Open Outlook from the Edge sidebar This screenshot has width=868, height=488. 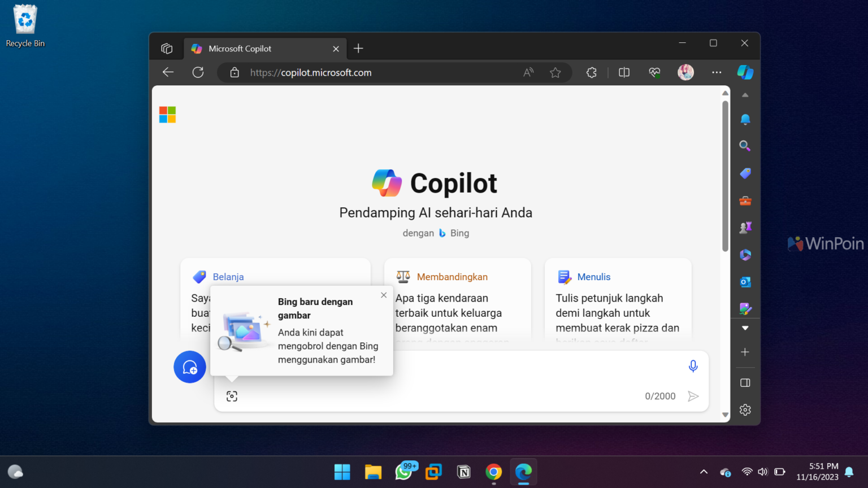pyautogui.click(x=745, y=281)
